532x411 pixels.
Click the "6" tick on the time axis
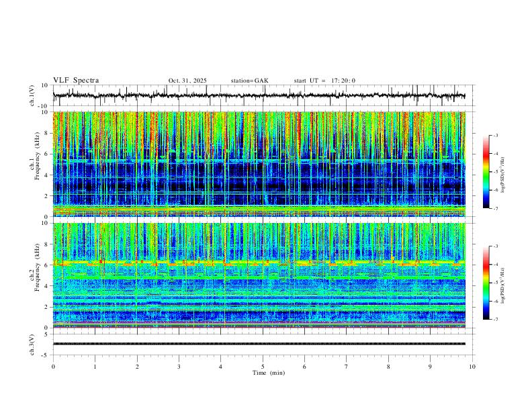305,367
